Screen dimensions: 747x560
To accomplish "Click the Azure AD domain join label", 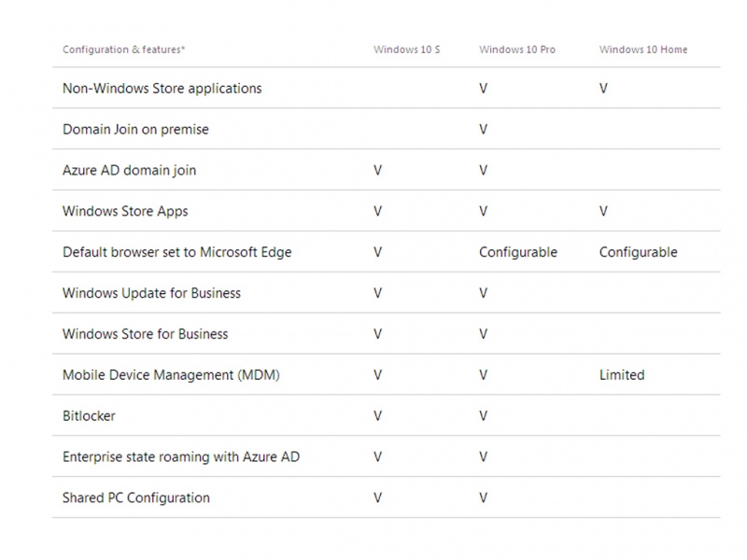I will click(x=129, y=171).
